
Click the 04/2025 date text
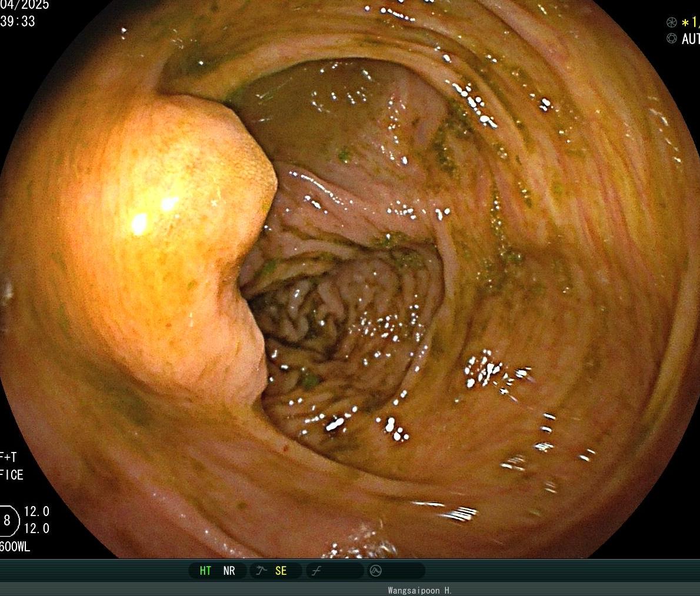click(25, 5)
